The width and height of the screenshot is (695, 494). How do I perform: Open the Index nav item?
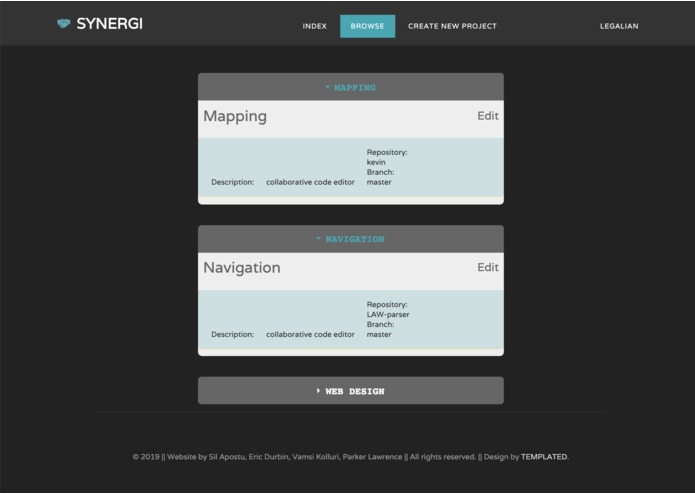(315, 26)
